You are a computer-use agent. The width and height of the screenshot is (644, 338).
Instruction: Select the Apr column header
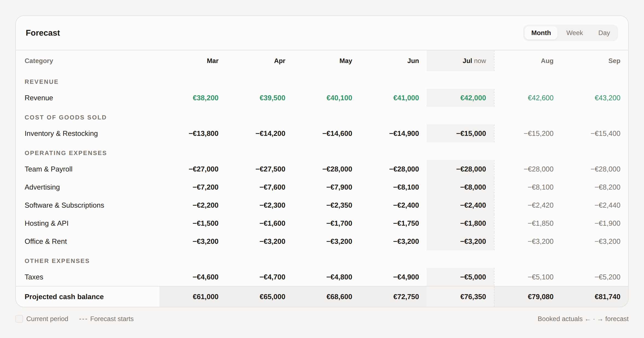280,61
